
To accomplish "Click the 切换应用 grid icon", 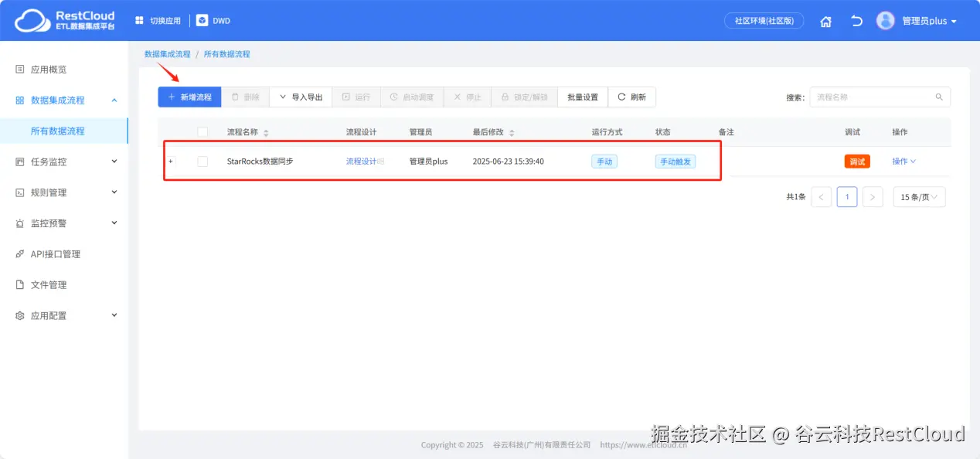I will (x=139, y=21).
